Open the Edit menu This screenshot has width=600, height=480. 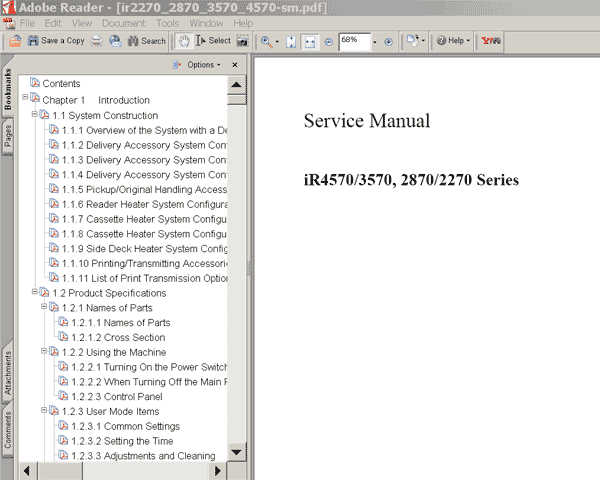point(53,23)
